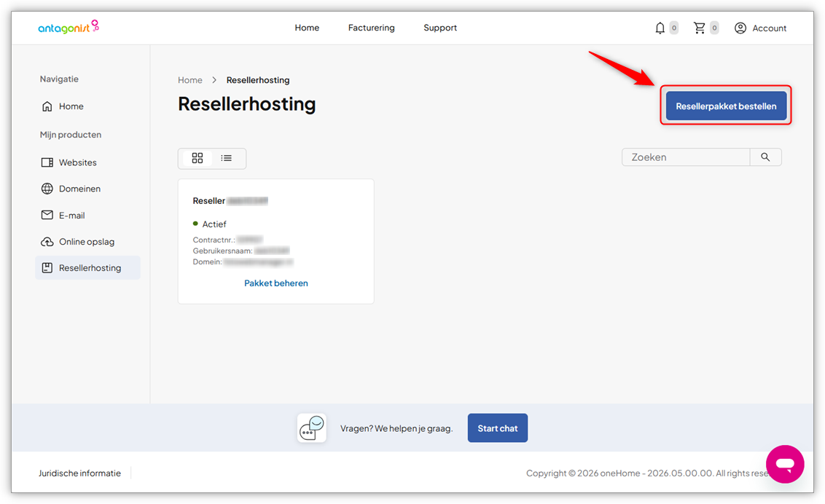Click the Resellerpakket bestellen button
Screen dimensions: 825x504
pos(725,105)
